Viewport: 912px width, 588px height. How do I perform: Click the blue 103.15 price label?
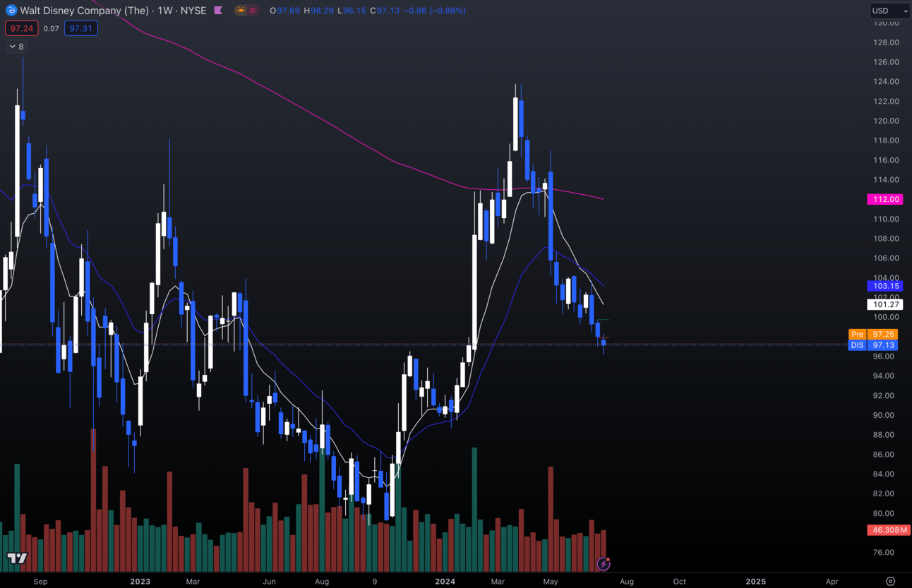pos(885,286)
